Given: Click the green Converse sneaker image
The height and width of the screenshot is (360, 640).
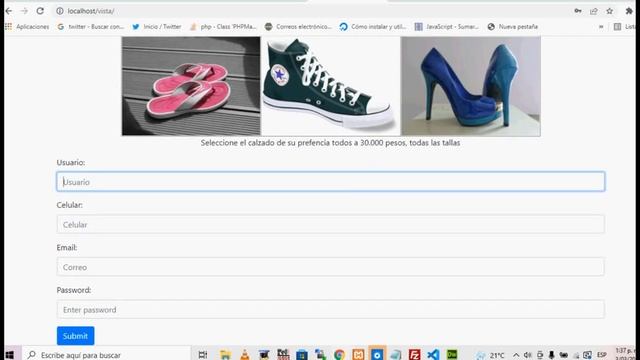Looking at the screenshot, I should 331,86.
